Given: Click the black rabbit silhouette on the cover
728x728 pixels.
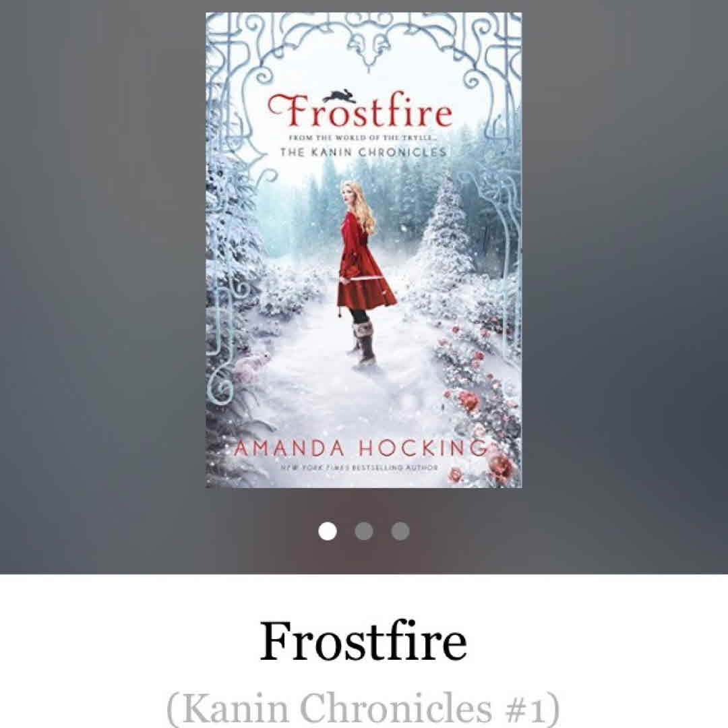Looking at the screenshot, I should (x=340, y=95).
